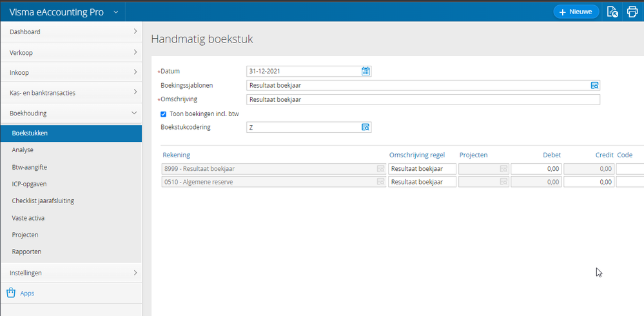Image resolution: width=644 pixels, height=316 pixels.
Task: Open lookup icon for 8999 Resultaat boekjaar
Action: tap(380, 168)
